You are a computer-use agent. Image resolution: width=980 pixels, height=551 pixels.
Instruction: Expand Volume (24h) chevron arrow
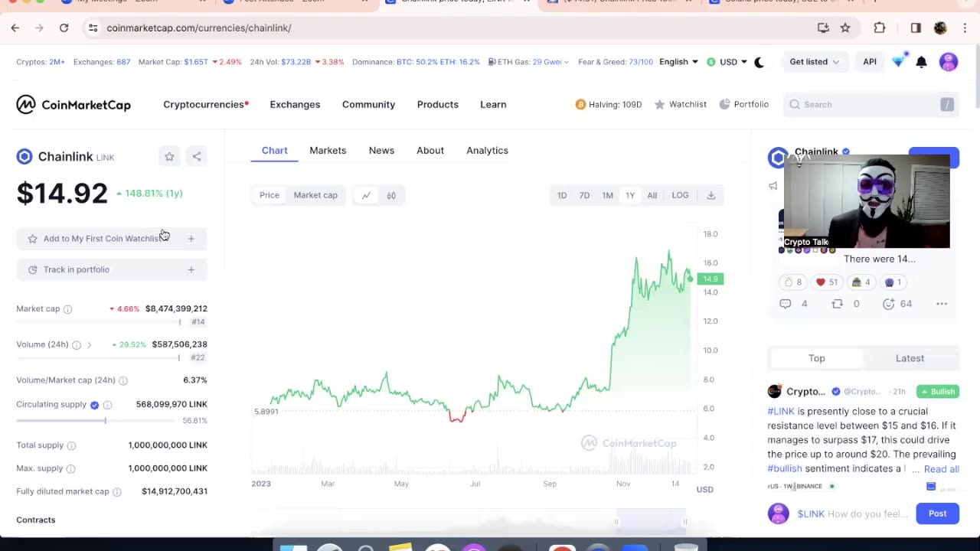click(x=89, y=345)
